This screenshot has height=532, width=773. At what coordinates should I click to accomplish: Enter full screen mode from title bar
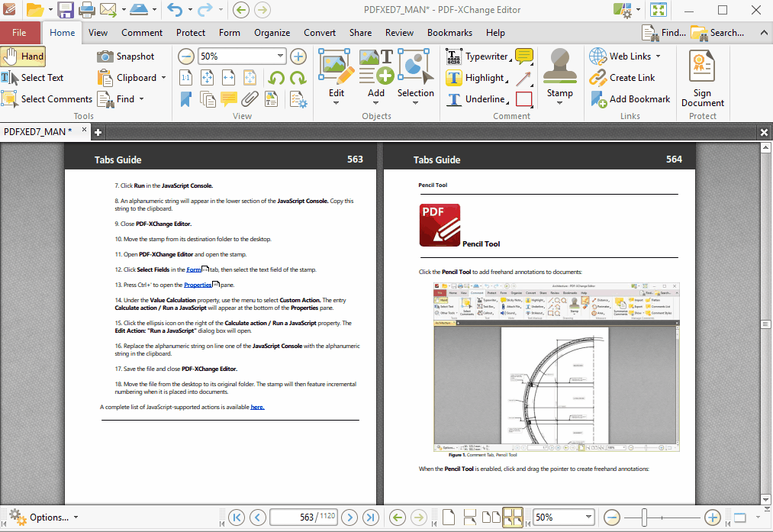pos(658,9)
